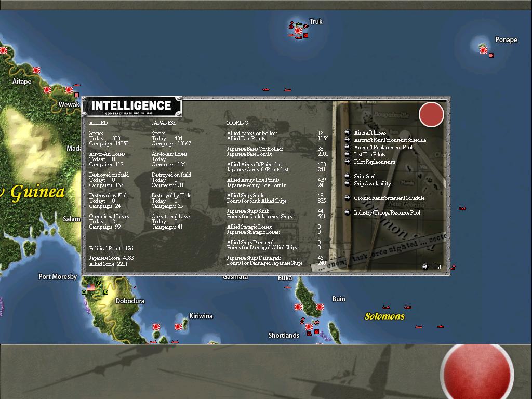This screenshot has width=532, height=399.
Task: Select ship icon east of the Intelligence panel
Action: [x=462, y=208]
